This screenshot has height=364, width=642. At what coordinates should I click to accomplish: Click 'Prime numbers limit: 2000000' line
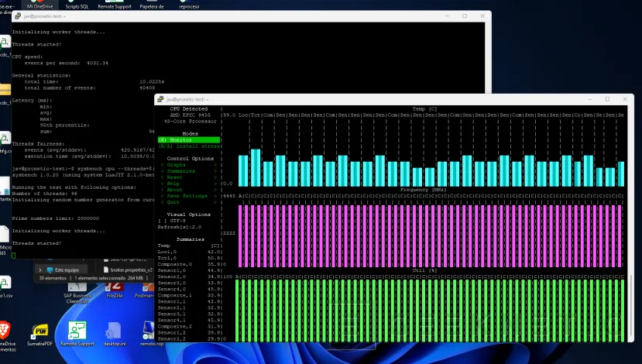(x=55, y=218)
